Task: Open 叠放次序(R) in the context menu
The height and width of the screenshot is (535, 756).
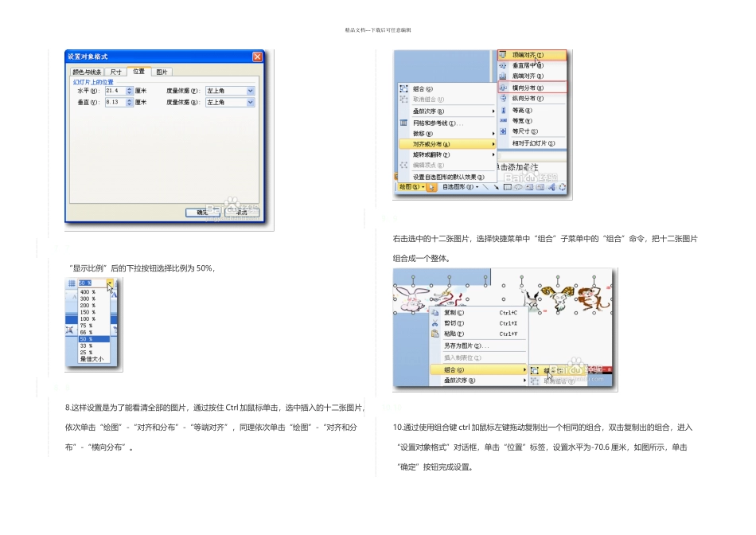Action: (480, 381)
